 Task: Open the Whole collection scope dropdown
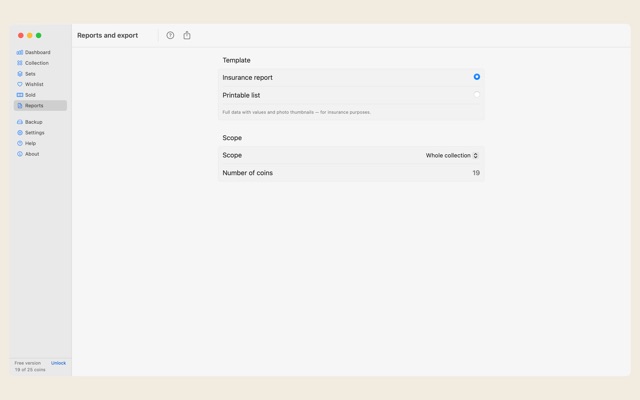[451, 156]
